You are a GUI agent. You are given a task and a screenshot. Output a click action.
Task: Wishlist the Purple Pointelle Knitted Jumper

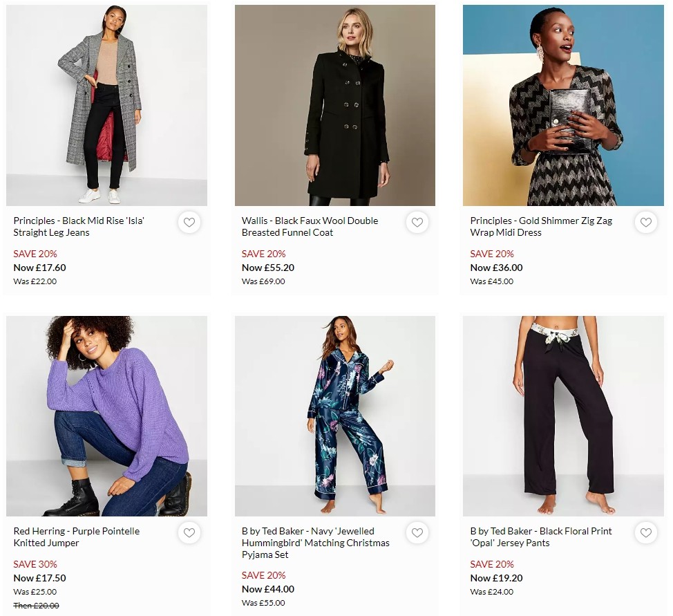click(189, 533)
